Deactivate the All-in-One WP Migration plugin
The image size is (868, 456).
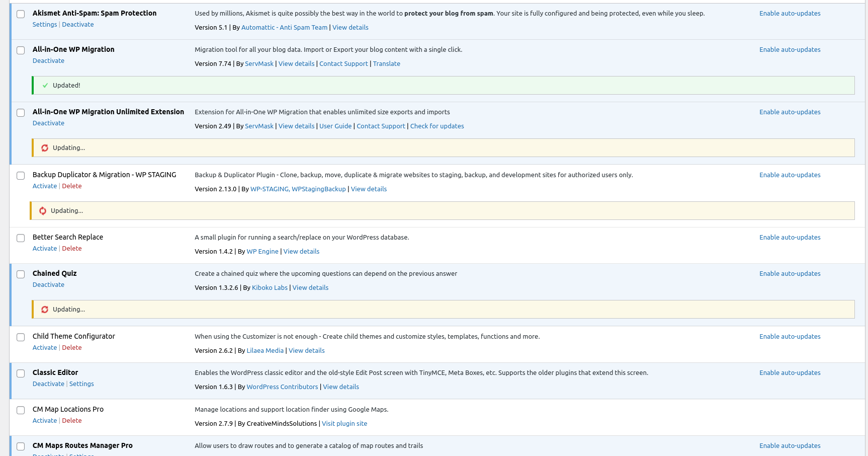(x=48, y=61)
